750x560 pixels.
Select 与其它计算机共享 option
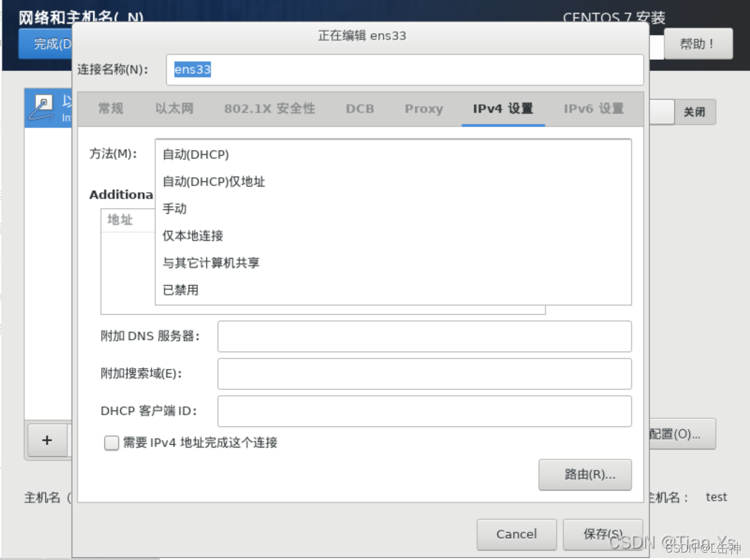pyautogui.click(x=393, y=263)
